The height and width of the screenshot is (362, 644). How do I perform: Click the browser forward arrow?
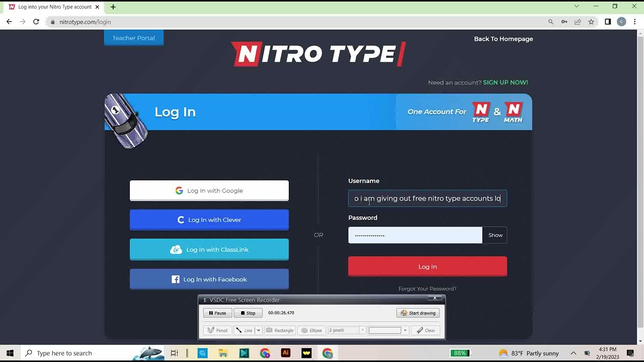pyautogui.click(x=23, y=22)
